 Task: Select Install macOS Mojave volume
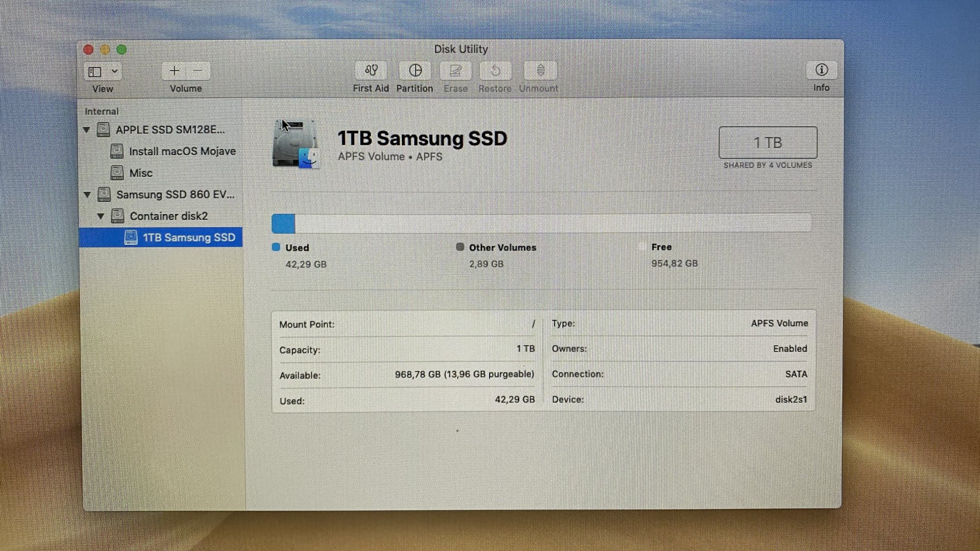(x=182, y=151)
